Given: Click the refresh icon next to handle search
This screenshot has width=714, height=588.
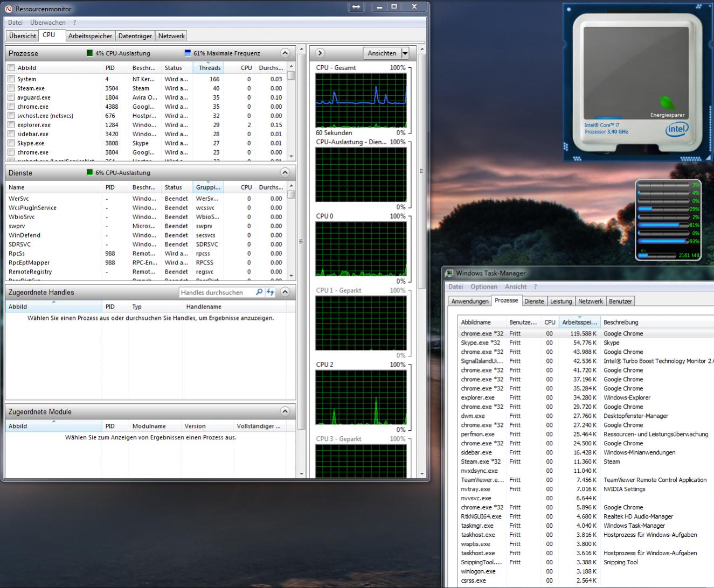Looking at the screenshot, I should coord(270,292).
